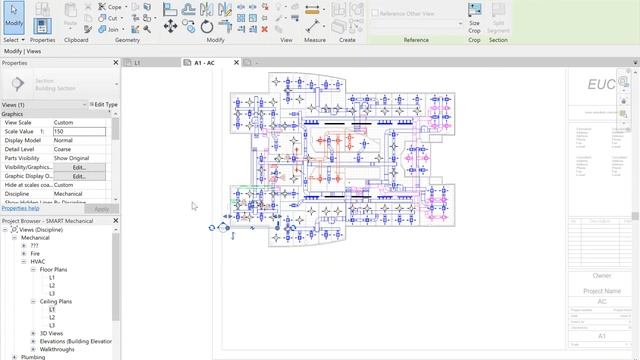
Task: Collapse the HVAC tree node
Action: pyautogui.click(x=24, y=262)
